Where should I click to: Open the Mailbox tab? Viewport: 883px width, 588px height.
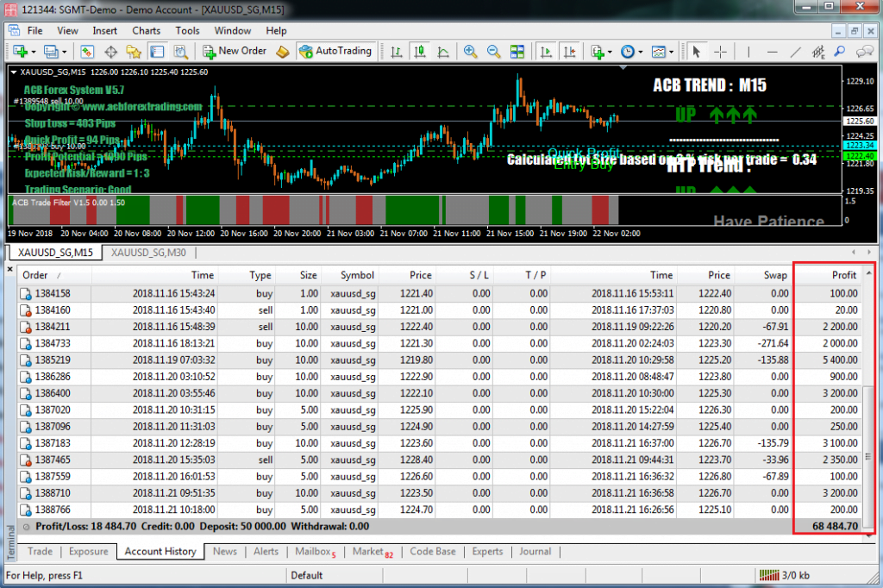(314, 552)
